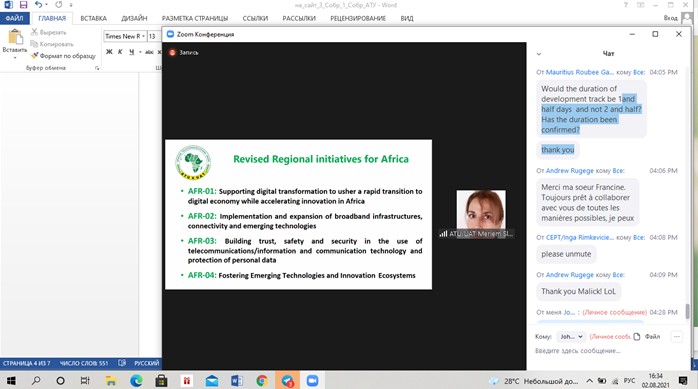Attach a file with the Файл icon

tap(647, 336)
